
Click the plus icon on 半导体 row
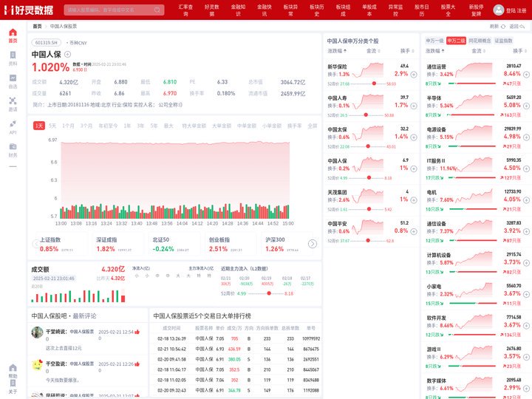coord(526,106)
